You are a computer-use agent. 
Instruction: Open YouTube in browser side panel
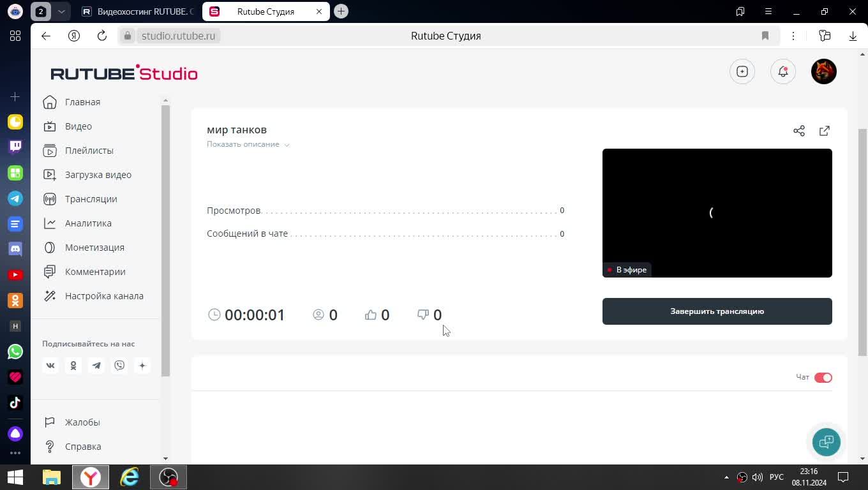pyautogui.click(x=15, y=275)
